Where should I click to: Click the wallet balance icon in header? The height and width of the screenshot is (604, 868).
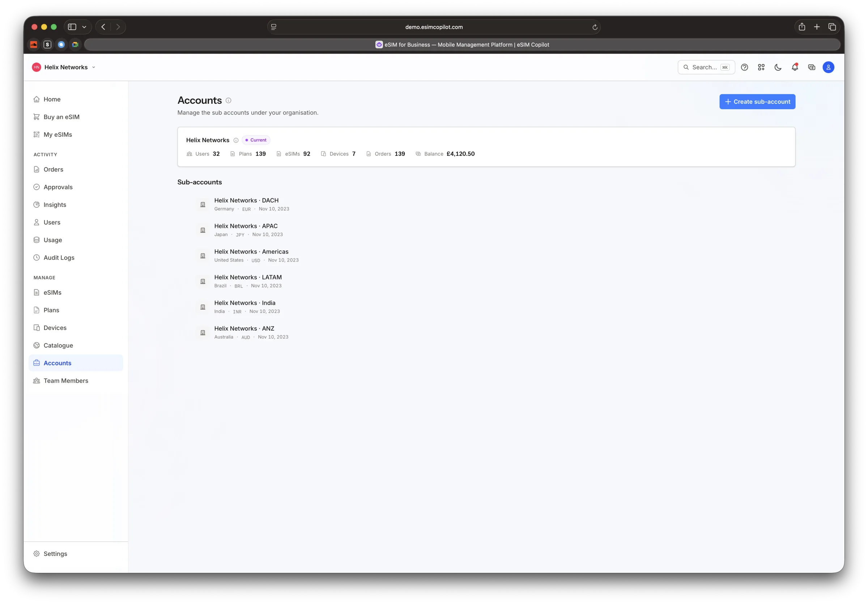[x=811, y=67]
